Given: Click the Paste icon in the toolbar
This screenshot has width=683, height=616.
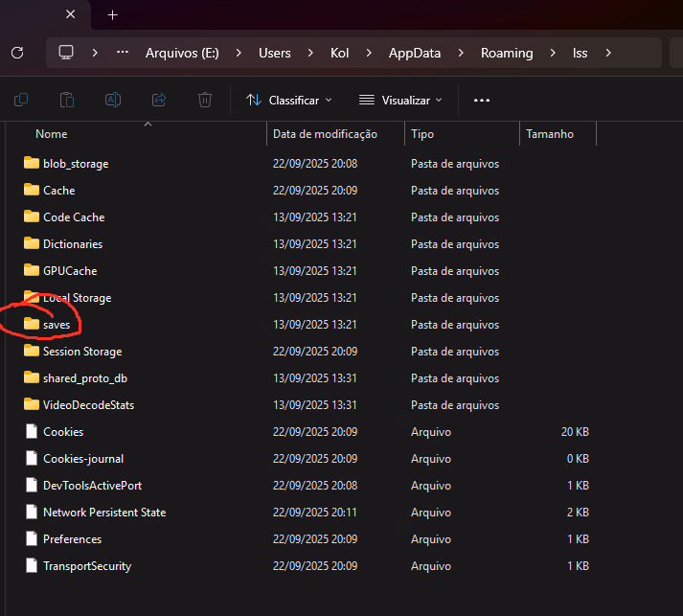Looking at the screenshot, I should (67, 100).
